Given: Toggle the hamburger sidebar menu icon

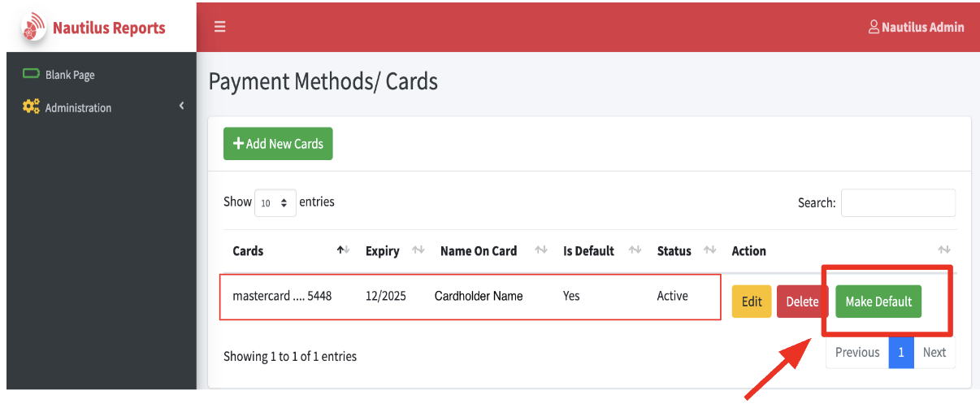Looking at the screenshot, I should [219, 27].
